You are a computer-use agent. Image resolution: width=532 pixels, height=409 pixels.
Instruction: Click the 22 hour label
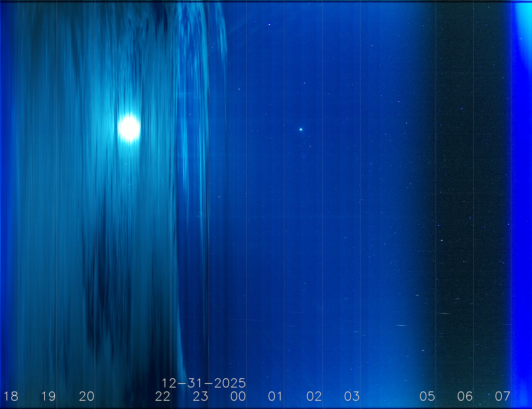(x=162, y=396)
